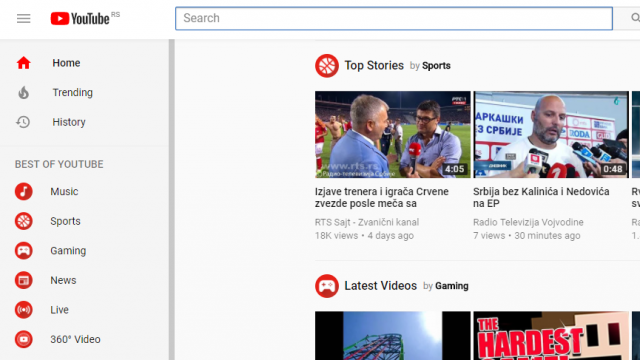Click the Top Stories sports channel icon
640x360 pixels.
327,66
